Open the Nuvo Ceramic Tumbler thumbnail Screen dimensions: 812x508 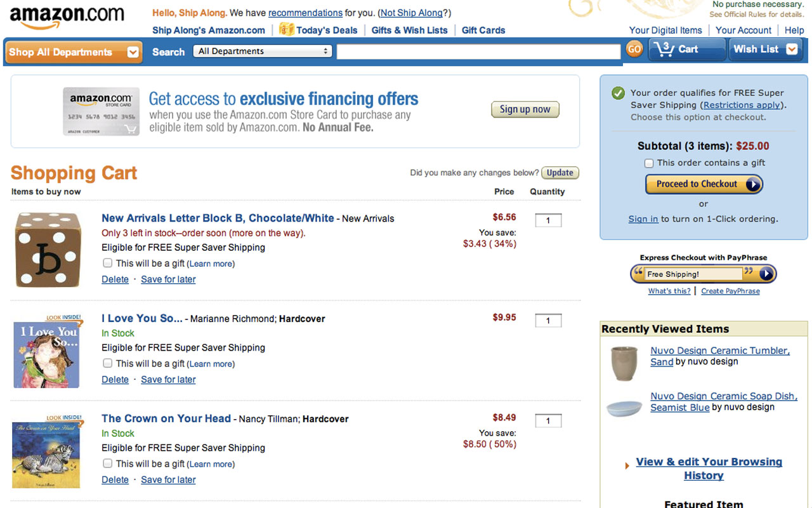pyautogui.click(x=623, y=363)
